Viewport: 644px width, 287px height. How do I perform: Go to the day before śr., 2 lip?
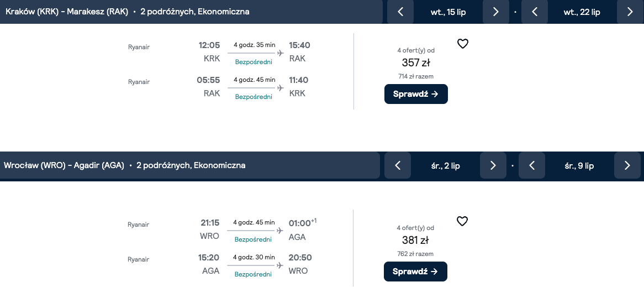pyautogui.click(x=398, y=165)
